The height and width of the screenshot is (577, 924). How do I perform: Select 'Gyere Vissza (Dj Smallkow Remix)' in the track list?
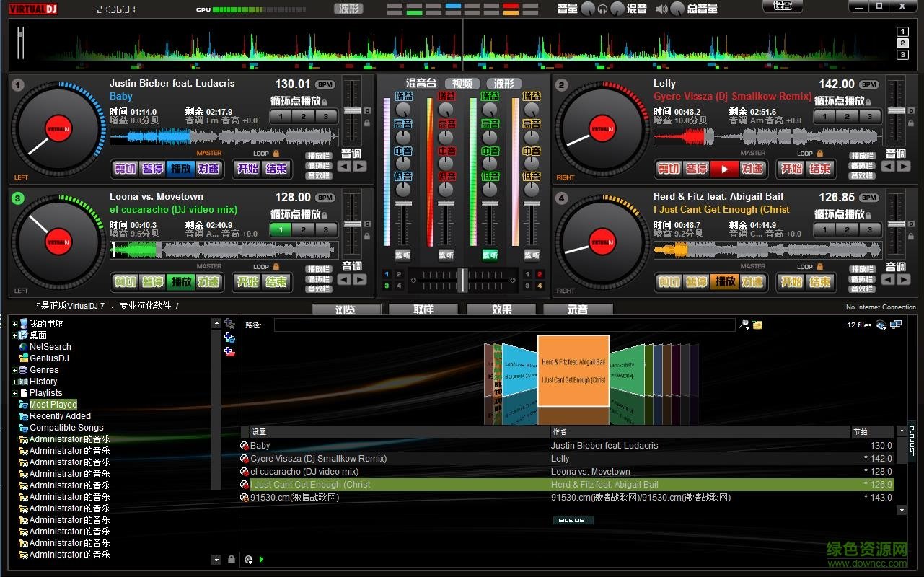pyautogui.click(x=317, y=458)
